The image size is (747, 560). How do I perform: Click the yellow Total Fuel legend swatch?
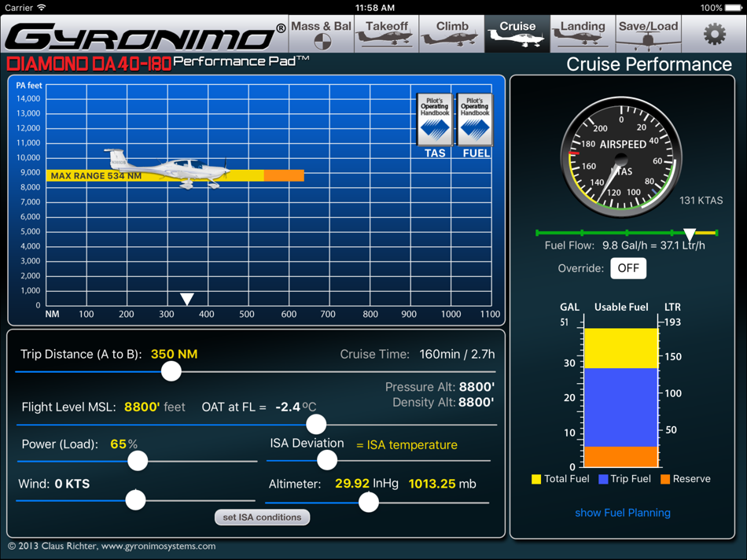click(x=536, y=479)
